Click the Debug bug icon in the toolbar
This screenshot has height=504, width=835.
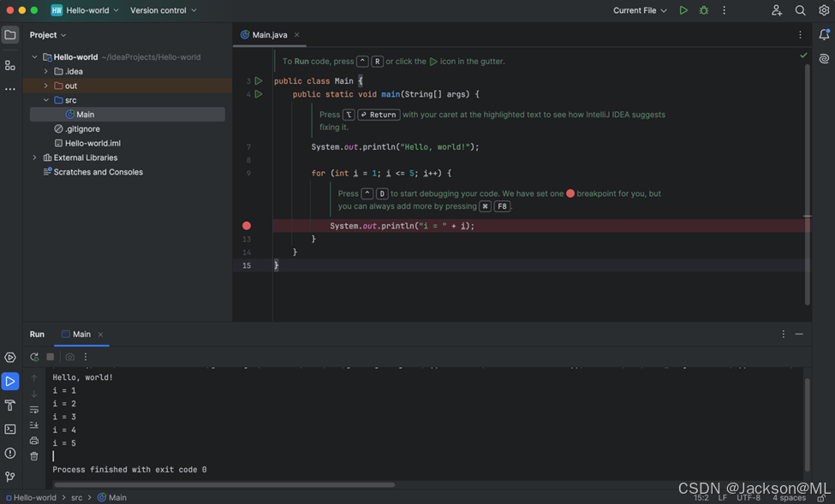coord(704,10)
